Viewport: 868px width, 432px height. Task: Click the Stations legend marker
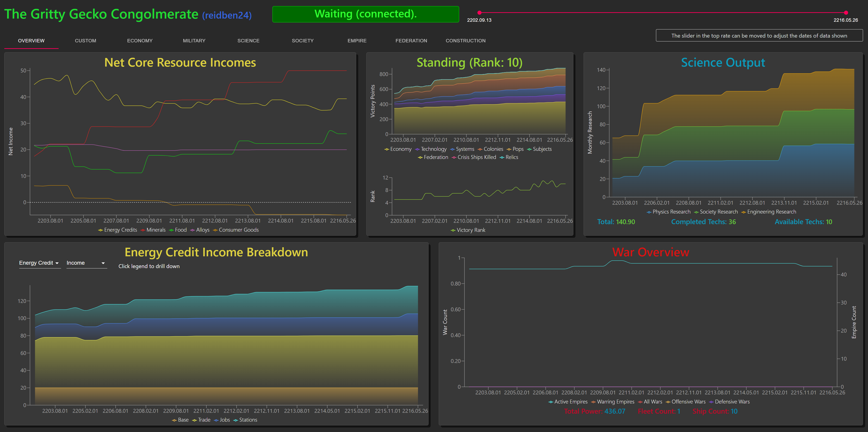pos(236,420)
